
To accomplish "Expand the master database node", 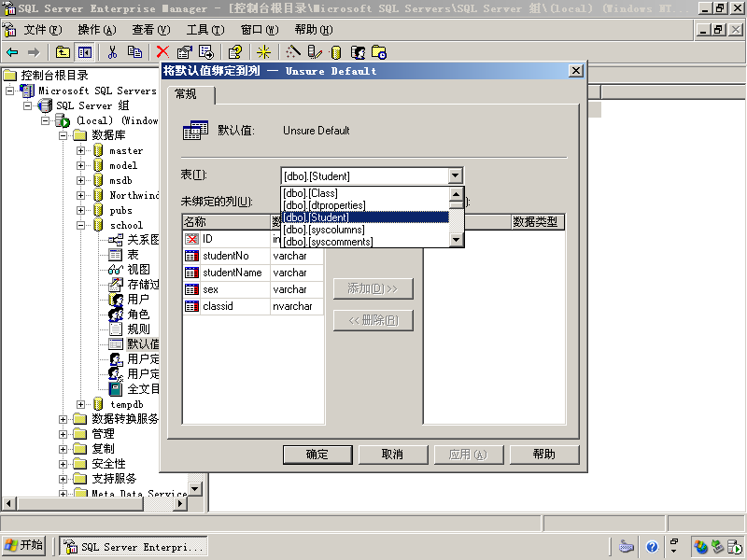I will [81, 151].
